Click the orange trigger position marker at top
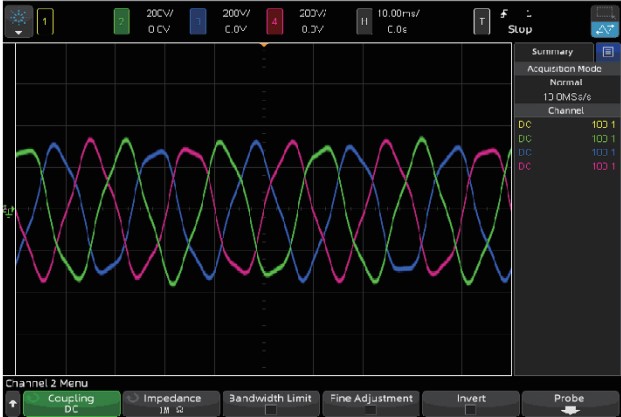 coord(263,46)
